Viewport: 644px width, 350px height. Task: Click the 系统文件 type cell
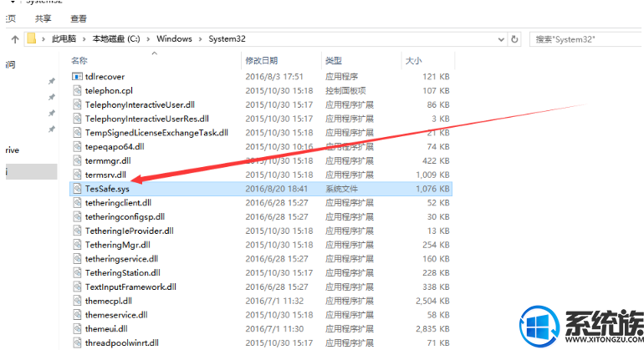342,189
